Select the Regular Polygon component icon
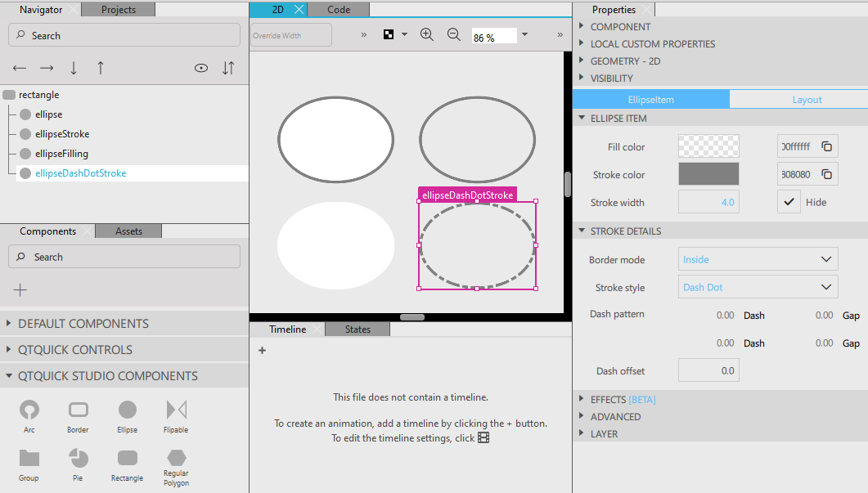868x493 pixels. (176, 458)
